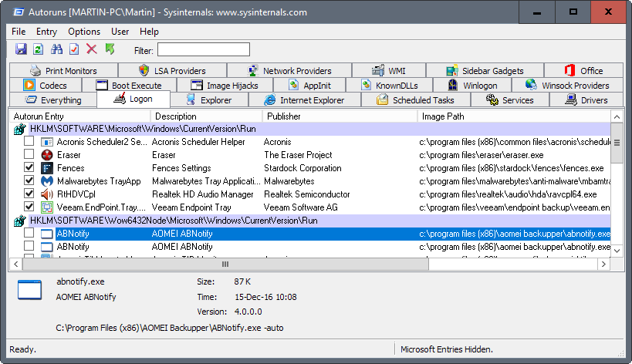Open the Network Providers tab
This screenshot has width=632, height=364.
289,71
